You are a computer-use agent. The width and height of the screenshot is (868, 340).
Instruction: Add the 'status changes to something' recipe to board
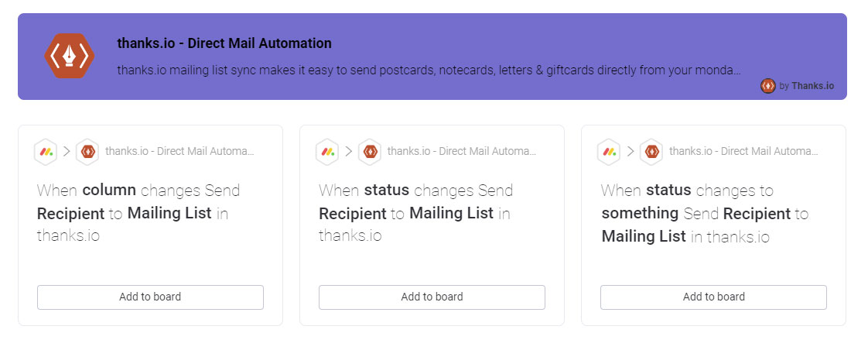(x=713, y=297)
